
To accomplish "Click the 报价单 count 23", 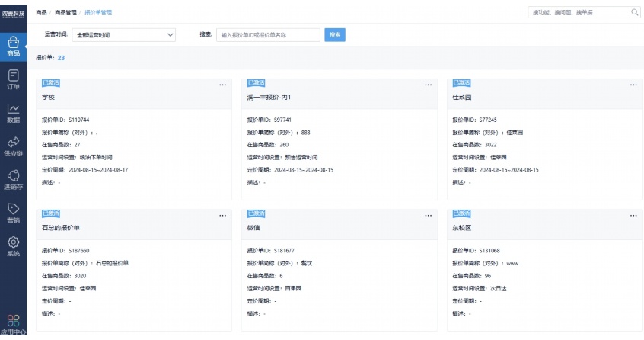I will coord(61,58).
